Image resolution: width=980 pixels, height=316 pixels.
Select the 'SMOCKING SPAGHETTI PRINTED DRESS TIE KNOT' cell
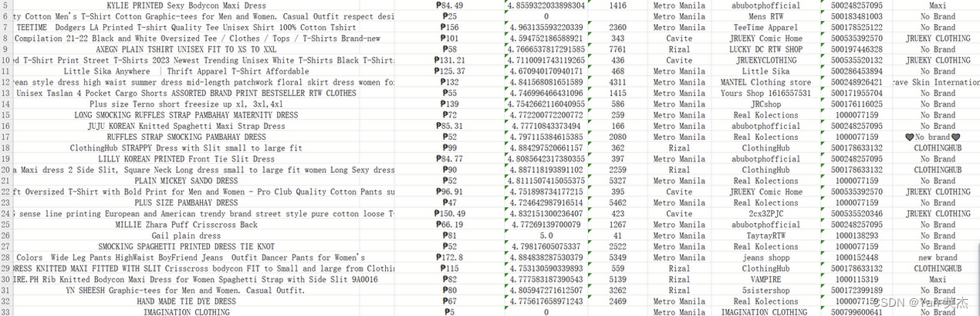[x=186, y=246]
